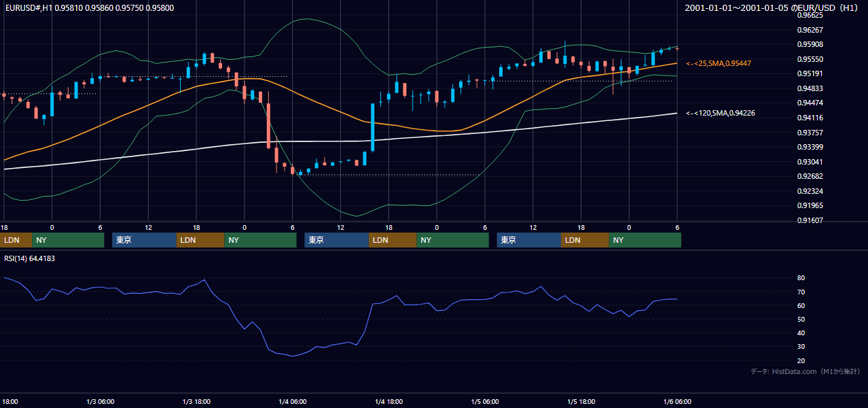Select the leftmost LDN session block

tap(16, 240)
